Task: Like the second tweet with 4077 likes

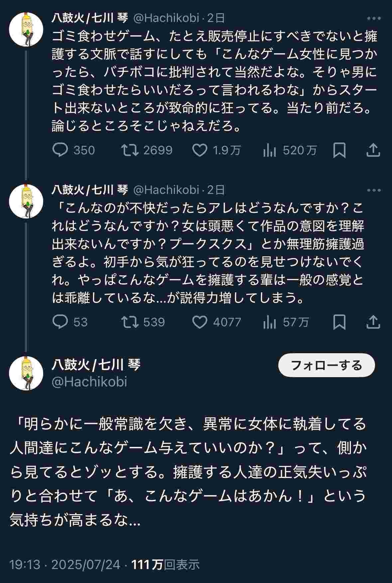Action: [x=200, y=322]
